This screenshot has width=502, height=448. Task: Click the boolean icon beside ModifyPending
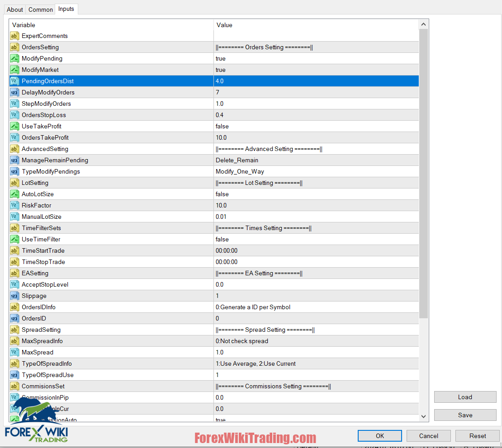[14, 59]
